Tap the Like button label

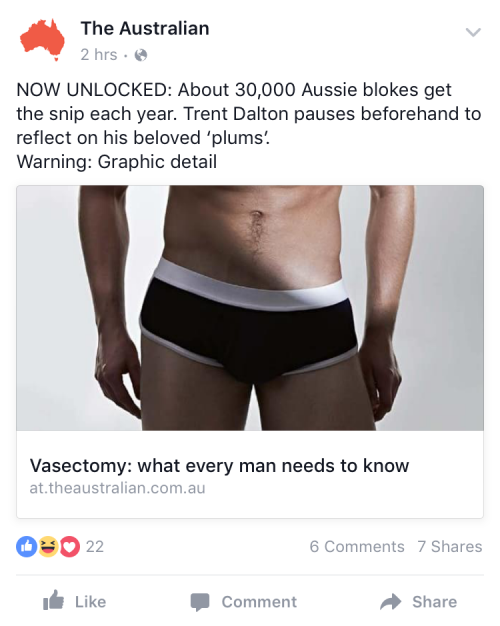tap(91, 602)
